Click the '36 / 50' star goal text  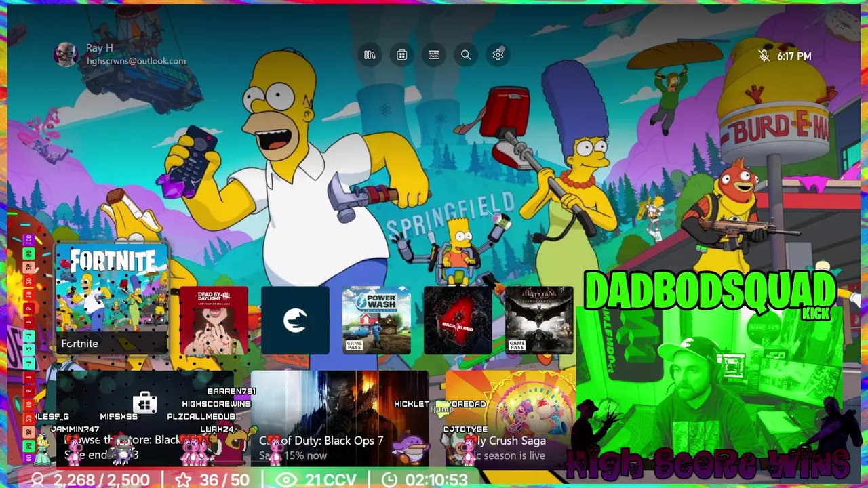[x=223, y=480]
